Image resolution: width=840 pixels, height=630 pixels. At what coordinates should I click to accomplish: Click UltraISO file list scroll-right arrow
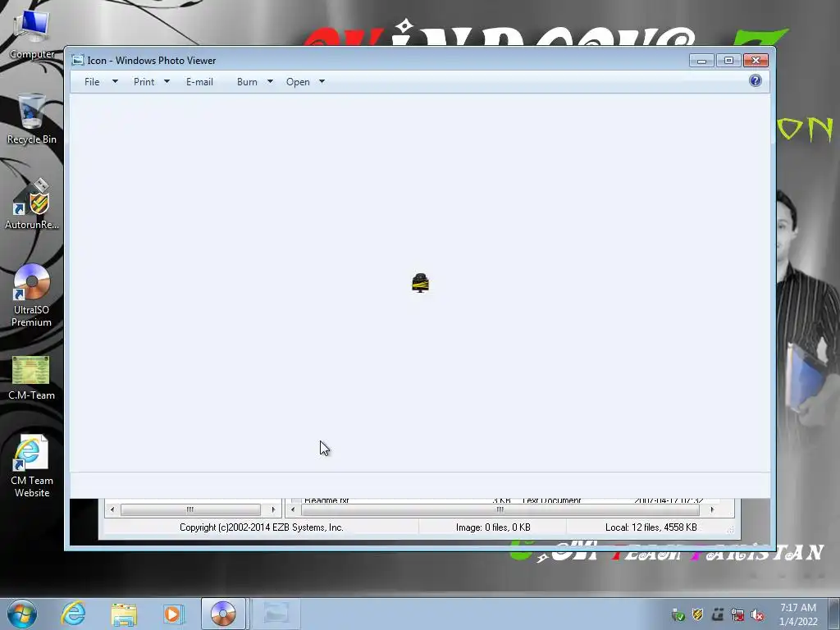point(712,509)
